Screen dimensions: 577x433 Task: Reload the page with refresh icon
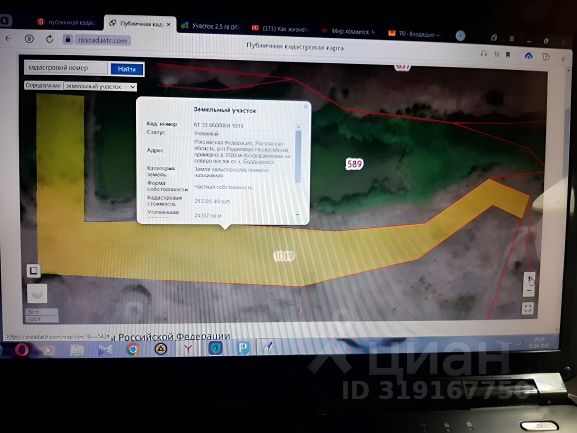[49, 39]
